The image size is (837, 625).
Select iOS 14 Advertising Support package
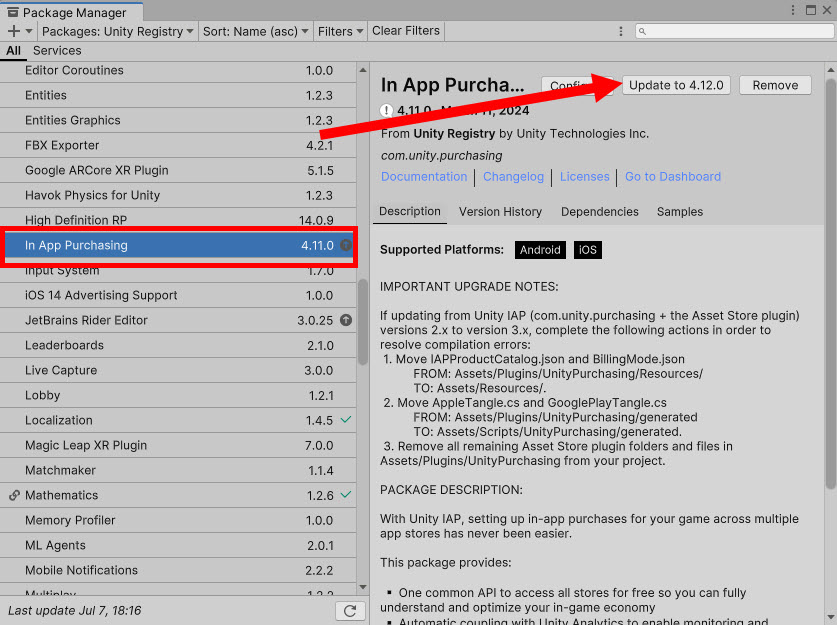point(178,296)
